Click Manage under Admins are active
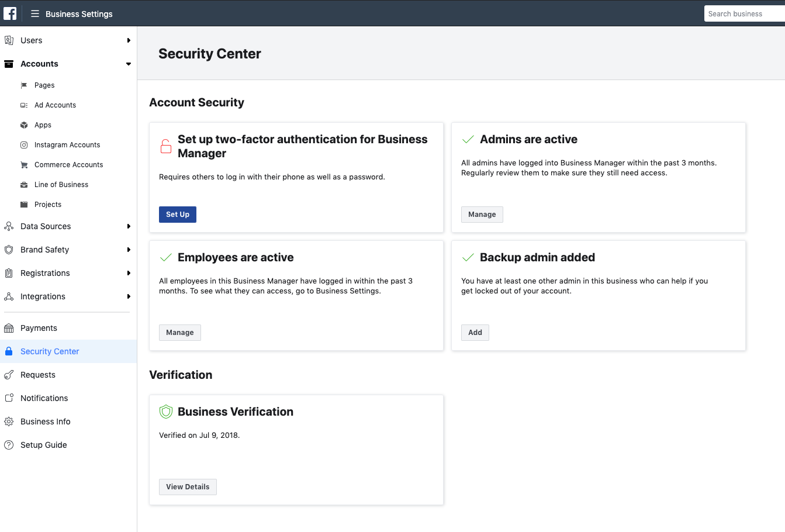Viewport: 785px width, 532px height. coord(482,215)
